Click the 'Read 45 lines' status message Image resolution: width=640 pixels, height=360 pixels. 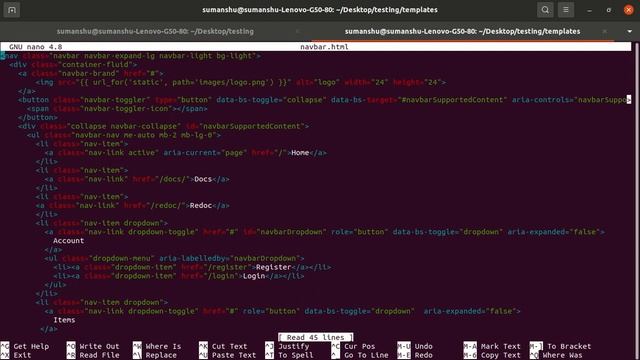pyautogui.click(x=316, y=338)
